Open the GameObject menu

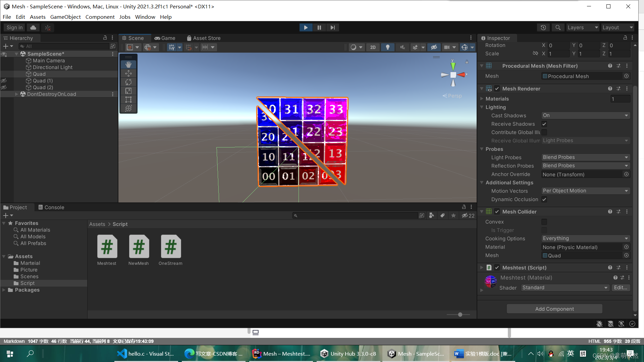pyautogui.click(x=65, y=17)
